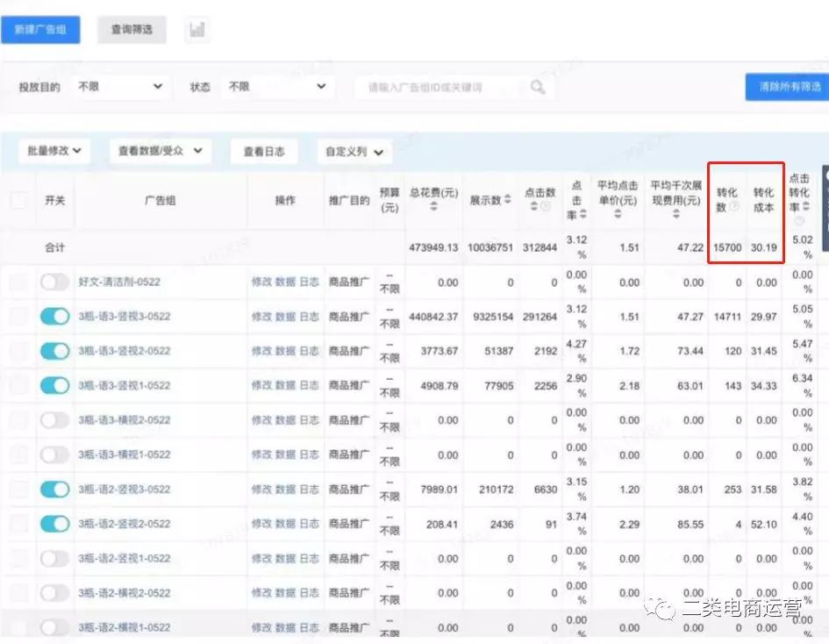
Task: Open ad group 3瓶-语2-竖视3-0522
Action: 125,490
